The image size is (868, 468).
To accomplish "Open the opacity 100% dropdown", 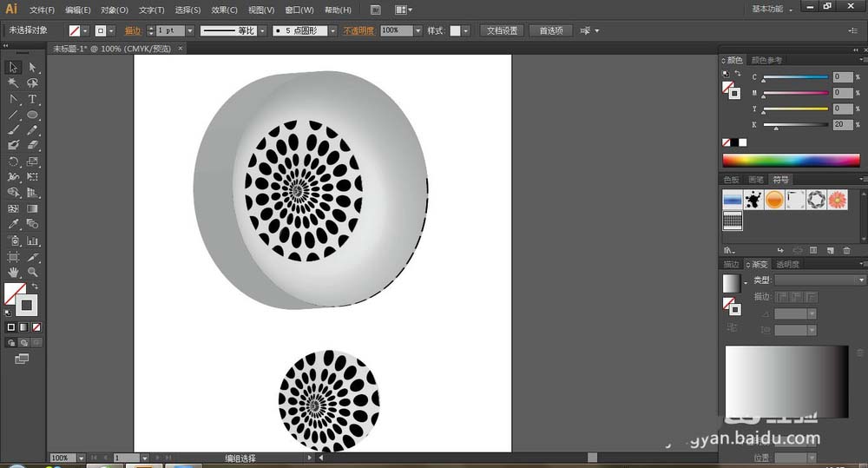I will tap(418, 30).
